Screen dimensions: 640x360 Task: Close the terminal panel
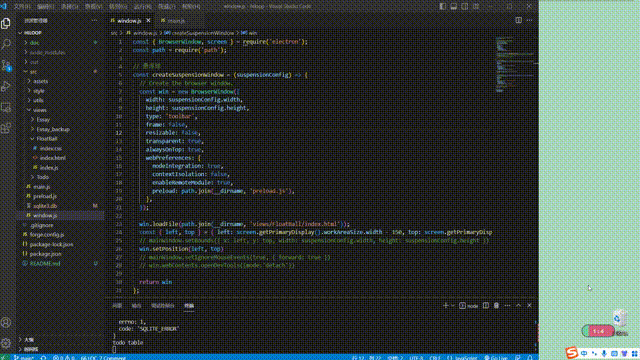(x=529, y=305)
